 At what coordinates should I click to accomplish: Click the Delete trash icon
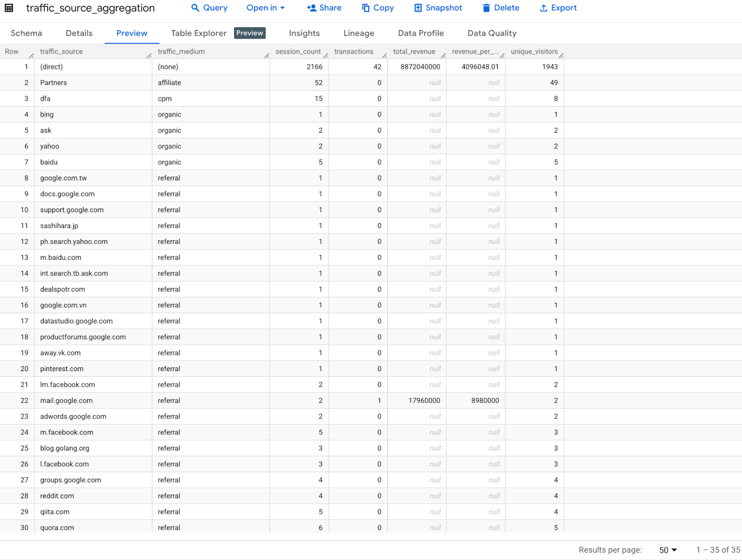click(x=486, y=8)
